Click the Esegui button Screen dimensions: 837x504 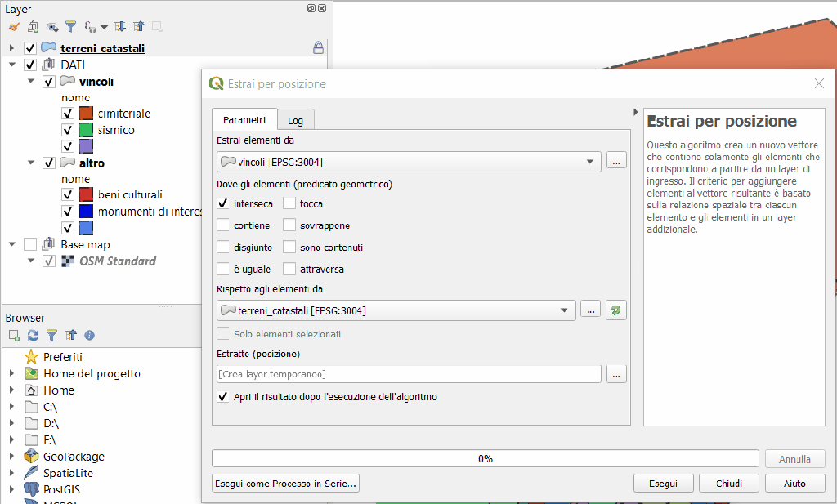663,483
